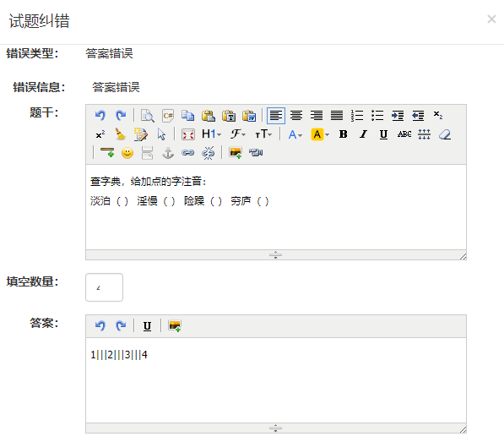Click the quick format notepad icon
Screen dimensions: 504x442
click(141, 134)
